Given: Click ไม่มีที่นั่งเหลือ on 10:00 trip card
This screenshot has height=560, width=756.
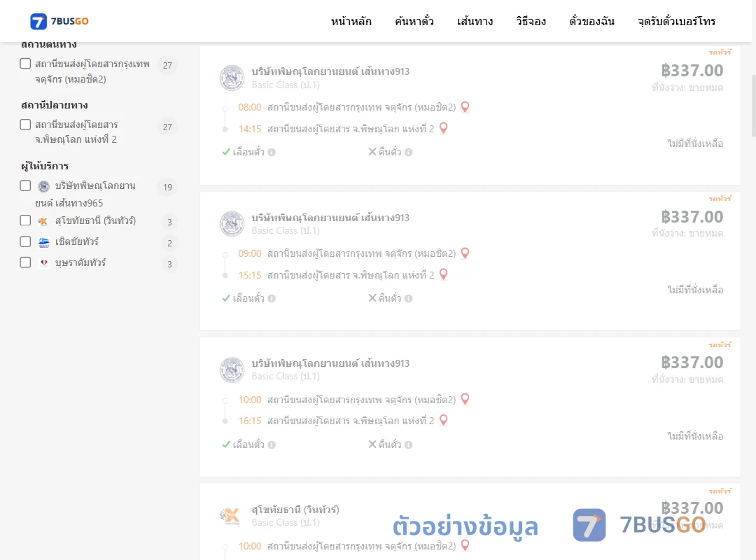Looking at the screenshot, I should [695, 435].
